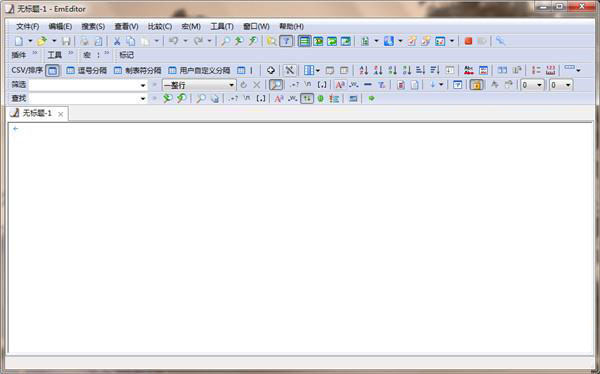Click the sort A to Z icon
Image resolution: width=600 pixels, height=374 pixels.
point(364,70)
